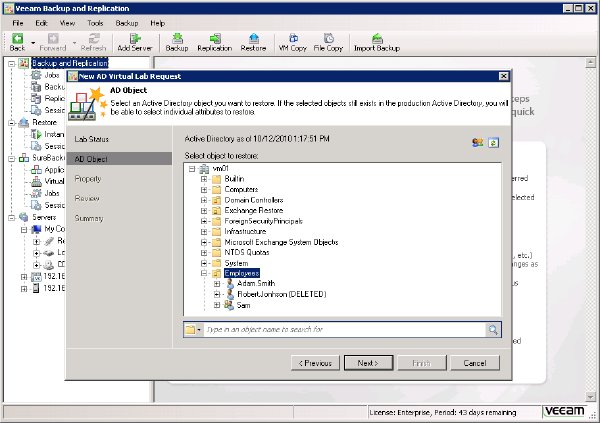600x423 pixels.
Task: Select Robert.Jonhson (DELETED) user
Action: (282, 294)
